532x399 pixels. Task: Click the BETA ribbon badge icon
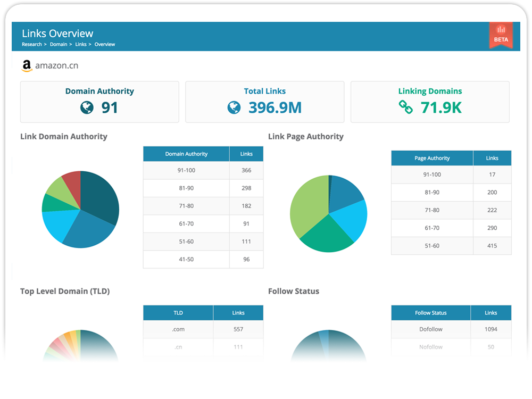501,35
